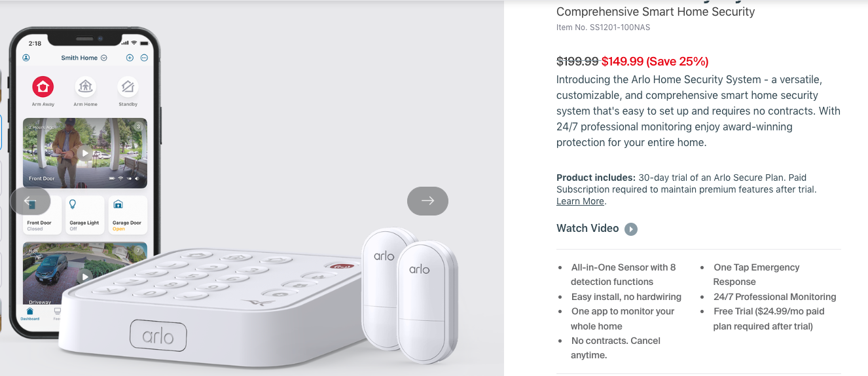The height and width of the screenshot is (376, 868).
Task: Open the Learn More link
Action: click(x=580, y=201)
